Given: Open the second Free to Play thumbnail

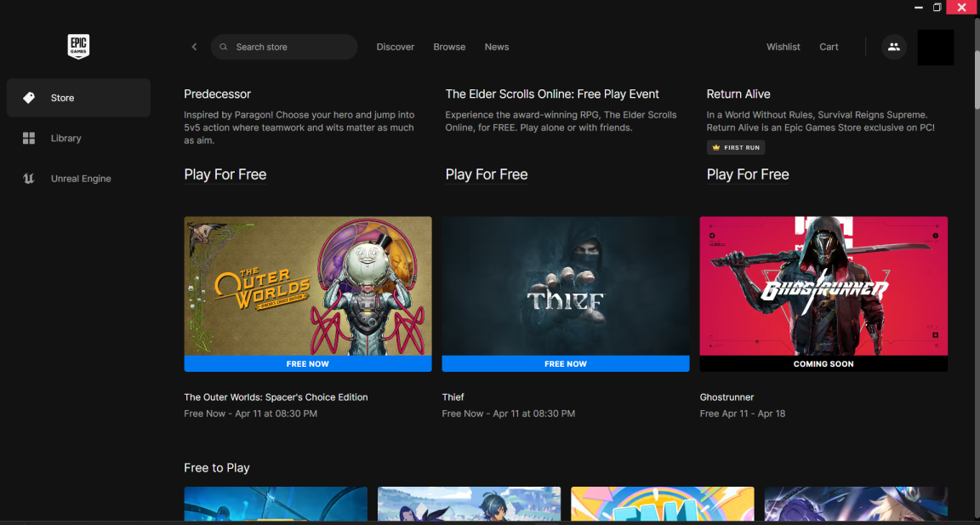Looking at the screenshot, I should click(469, 505).
